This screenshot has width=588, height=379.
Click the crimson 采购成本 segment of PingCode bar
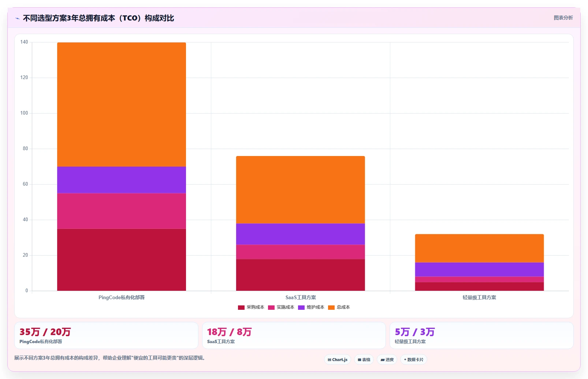[122, 260]
